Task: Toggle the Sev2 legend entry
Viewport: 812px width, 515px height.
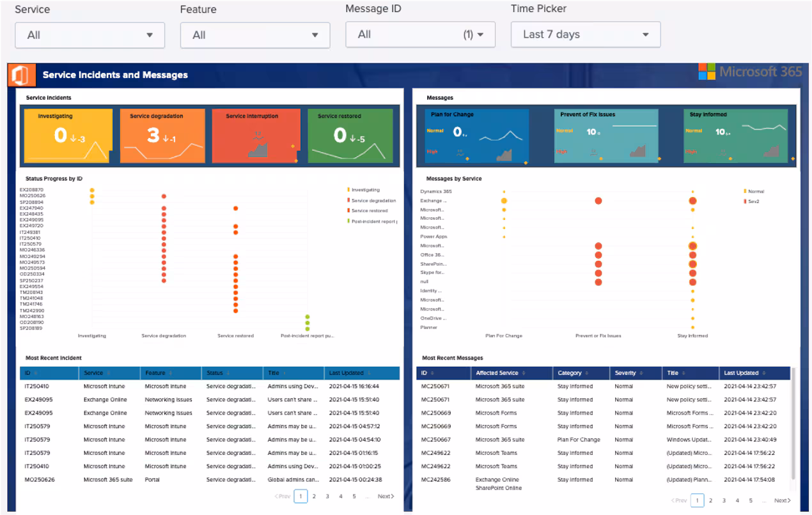Action: [754, 201]
